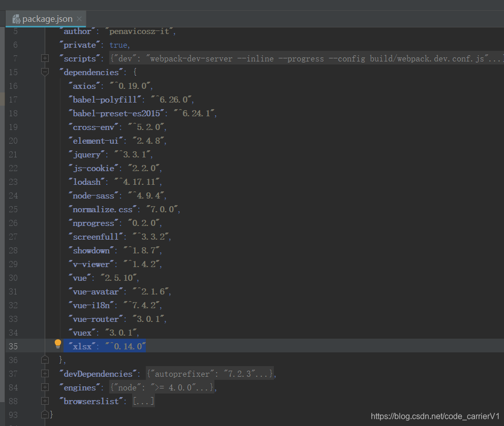This screenshot has height=426, width=504.
Task: Open the package.json editor tab
Action: click(x=46, y=19)
